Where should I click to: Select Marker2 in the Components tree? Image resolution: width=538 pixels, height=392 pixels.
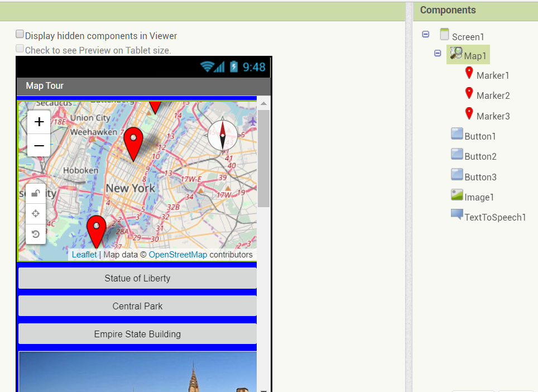coord(493,95)
